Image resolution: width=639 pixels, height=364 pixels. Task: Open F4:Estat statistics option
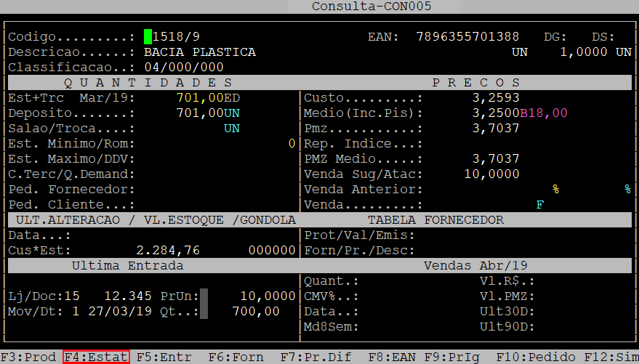pos(96,357)
